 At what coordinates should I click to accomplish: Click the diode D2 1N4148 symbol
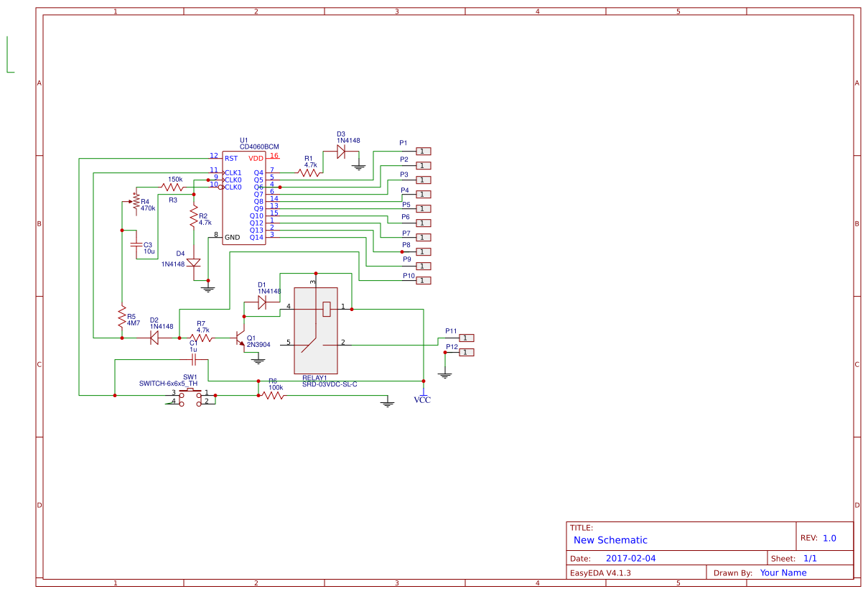coord(154,338)
